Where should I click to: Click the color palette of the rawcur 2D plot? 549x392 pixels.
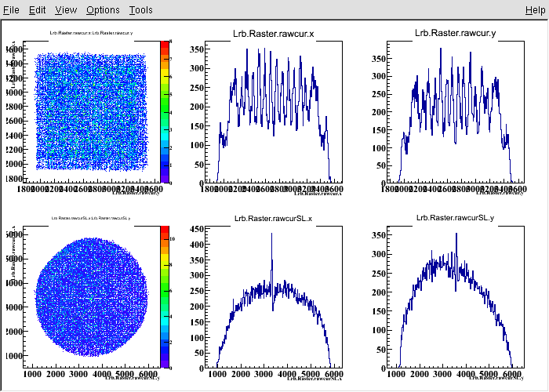click(x=165, y=112)
